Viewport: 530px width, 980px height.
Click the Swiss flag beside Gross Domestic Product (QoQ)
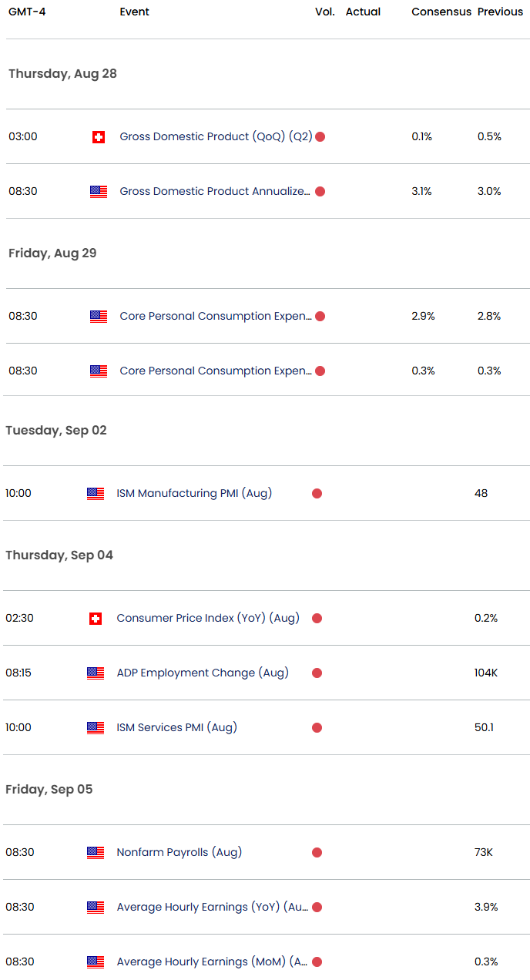(x=98, y=137)
